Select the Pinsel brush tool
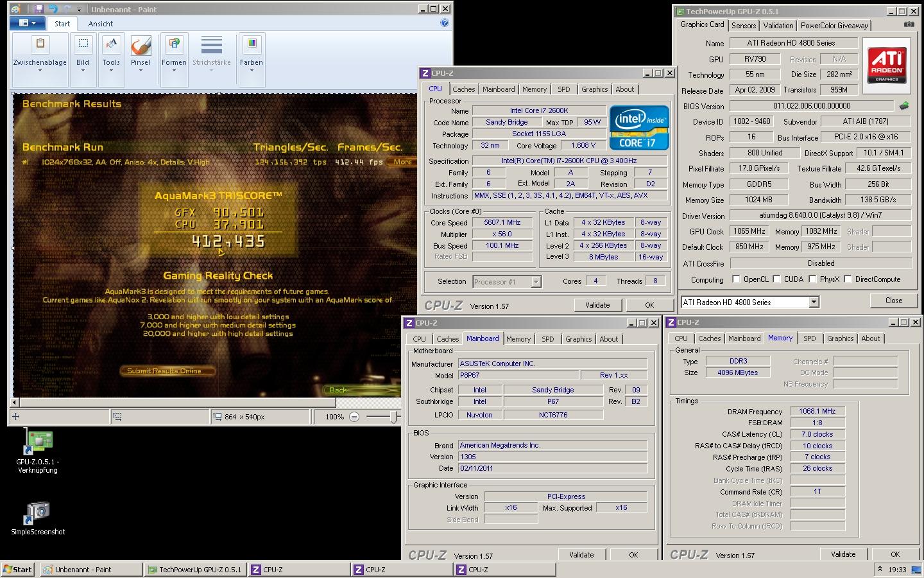 [141, 45]
